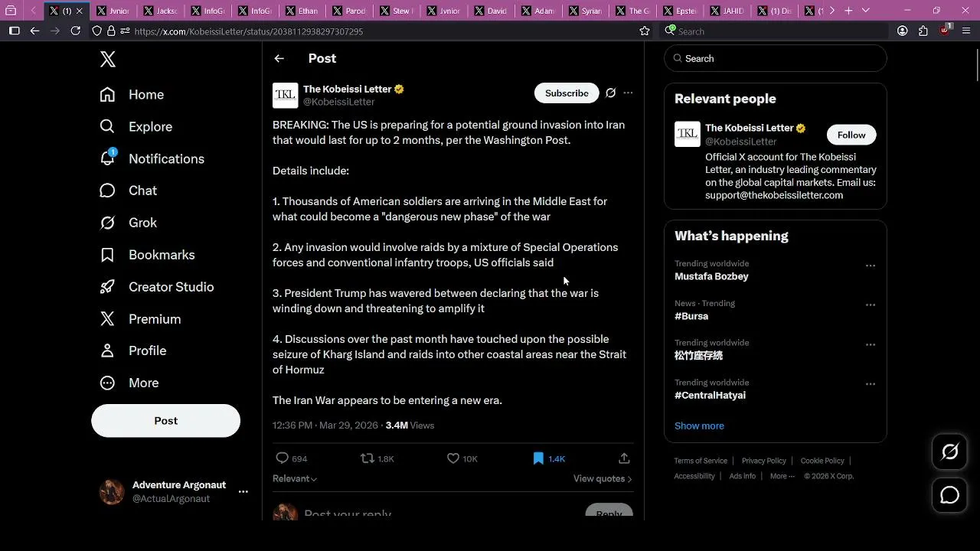Open account switcher dots near Adventure Argonaut

(243, 491)
